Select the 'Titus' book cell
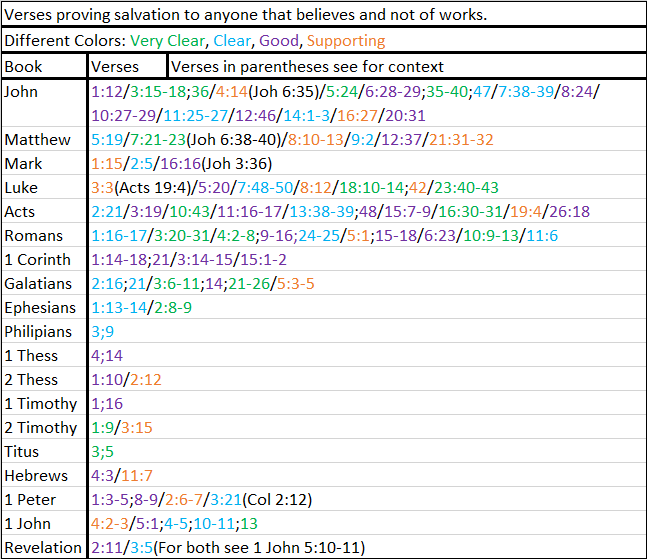 [x=45, y=451]
